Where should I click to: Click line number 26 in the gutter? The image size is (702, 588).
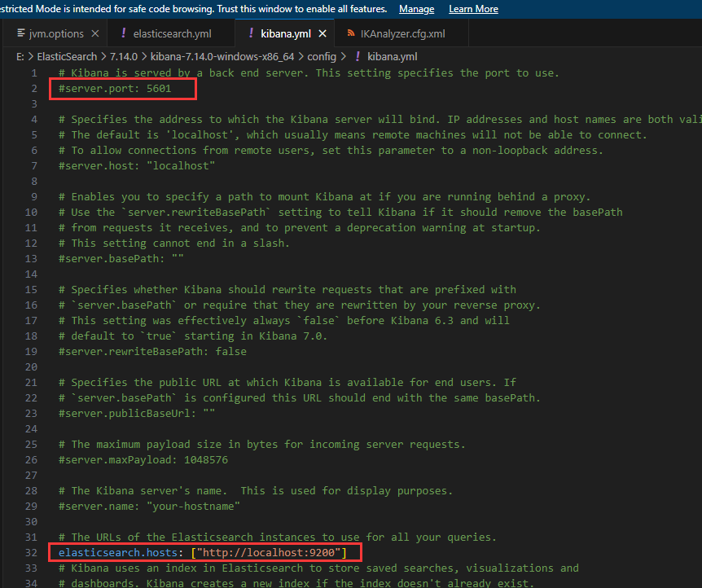coord(31,460)
